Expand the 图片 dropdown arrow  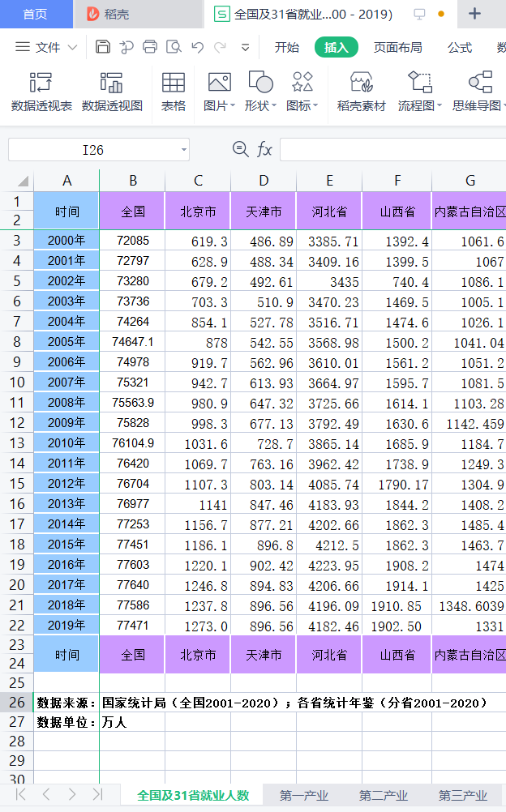(233, 105)
